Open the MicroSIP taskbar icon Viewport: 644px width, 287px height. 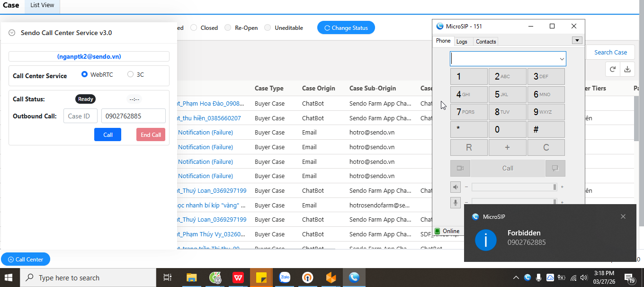pyautogui.click(x=354, y=278)
